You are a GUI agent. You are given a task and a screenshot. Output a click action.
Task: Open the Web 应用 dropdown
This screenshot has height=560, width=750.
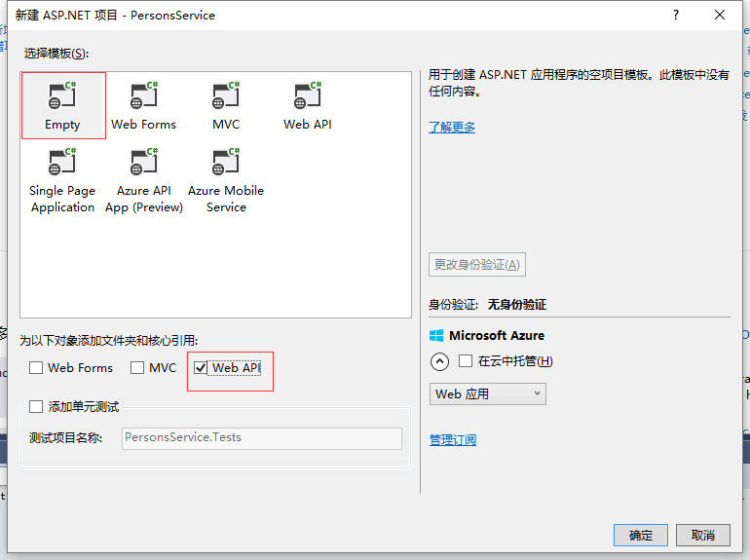[487, 394]
